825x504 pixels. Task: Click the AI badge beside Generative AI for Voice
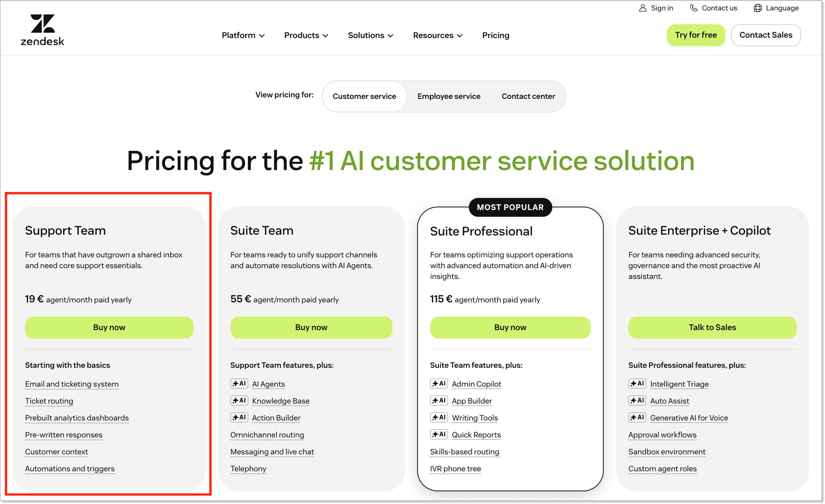[x=637, y=417]
